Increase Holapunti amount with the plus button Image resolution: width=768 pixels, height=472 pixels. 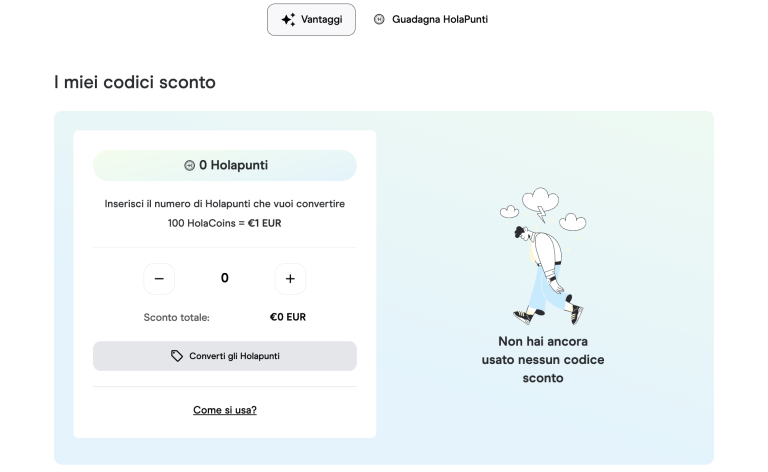(290, 279)
